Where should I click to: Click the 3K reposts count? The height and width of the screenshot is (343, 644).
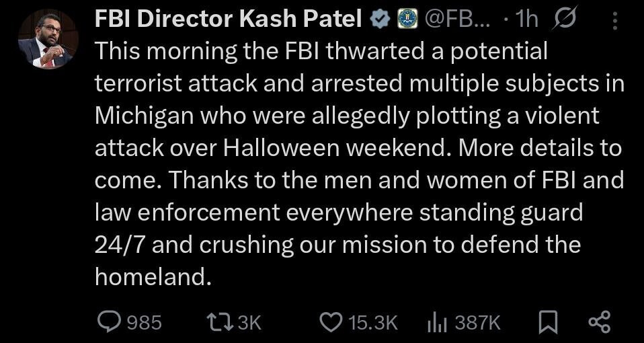(249, 323)
